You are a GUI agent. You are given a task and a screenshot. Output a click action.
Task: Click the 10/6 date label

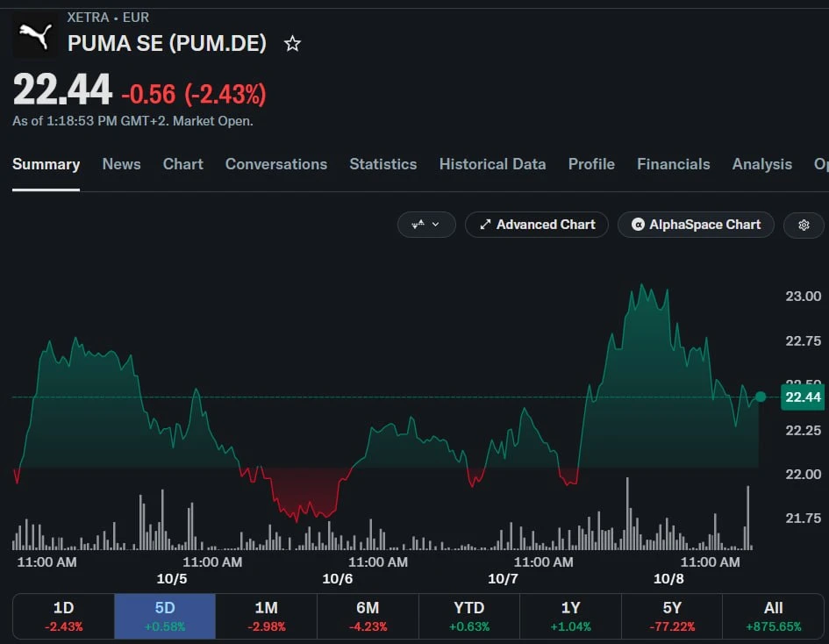point(338,579)
